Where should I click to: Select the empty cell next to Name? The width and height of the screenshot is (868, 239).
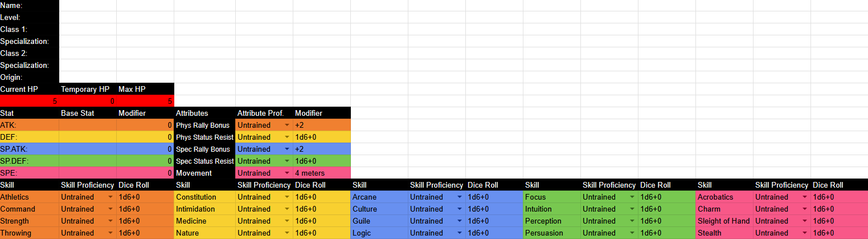pyautogui.click(x=88, y=5)
